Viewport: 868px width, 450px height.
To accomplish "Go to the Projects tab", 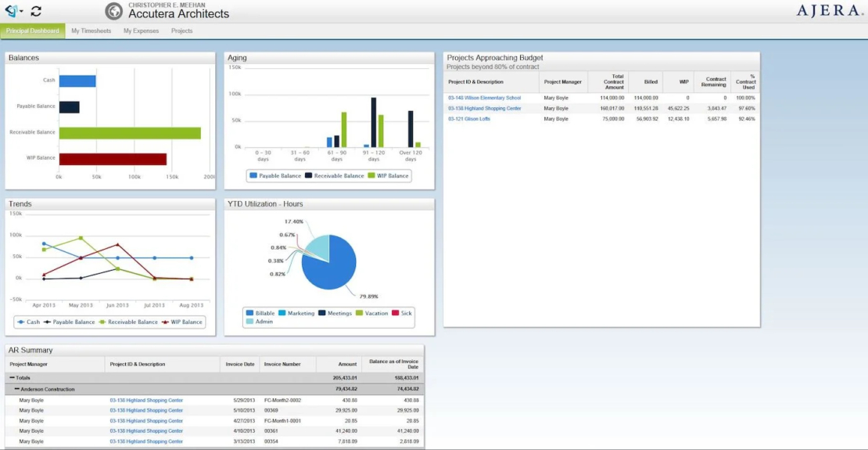I will (181, 31).
